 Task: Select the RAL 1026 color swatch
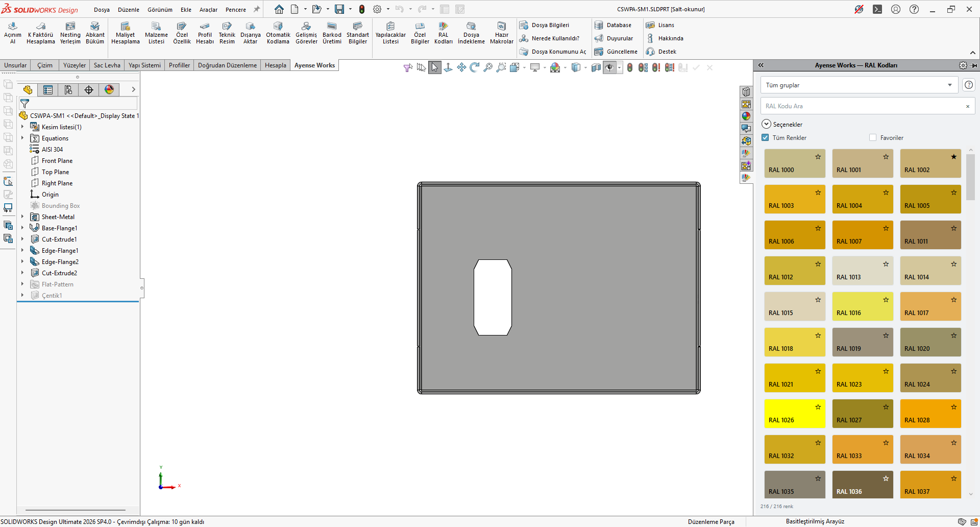tap(795, 414)
